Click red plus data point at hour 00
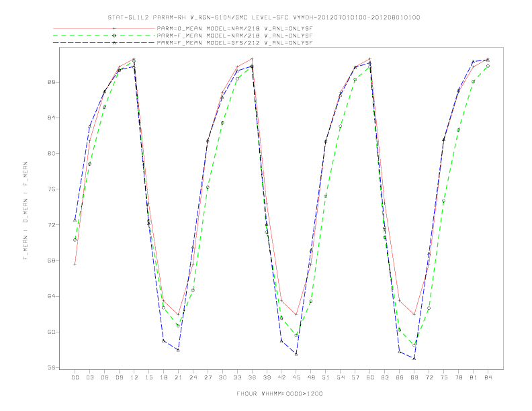This screenshot has height=411, width=532. coord(75,264)
